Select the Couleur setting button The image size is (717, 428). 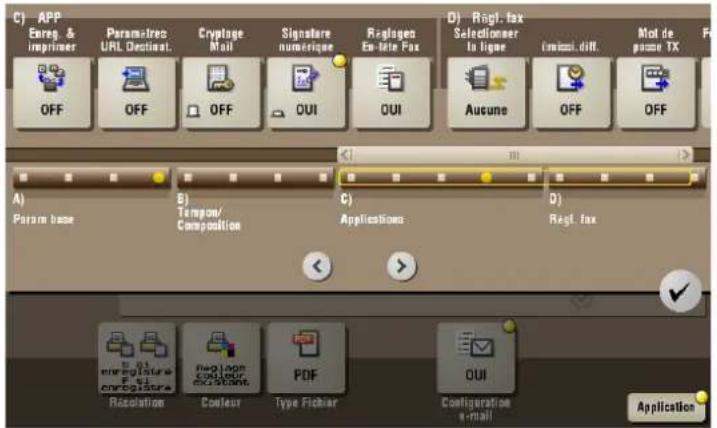tap(221, 358)
